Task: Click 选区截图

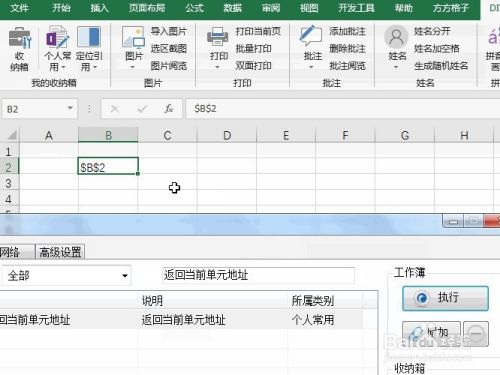Action: point(168,49)
